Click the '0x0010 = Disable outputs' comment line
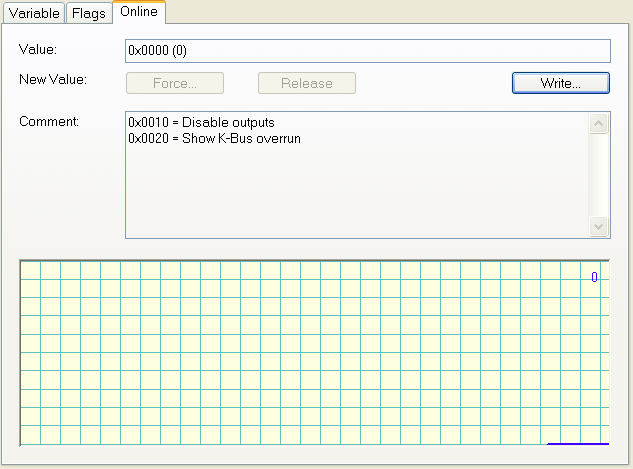633x469 pixels. pos(201,122)
